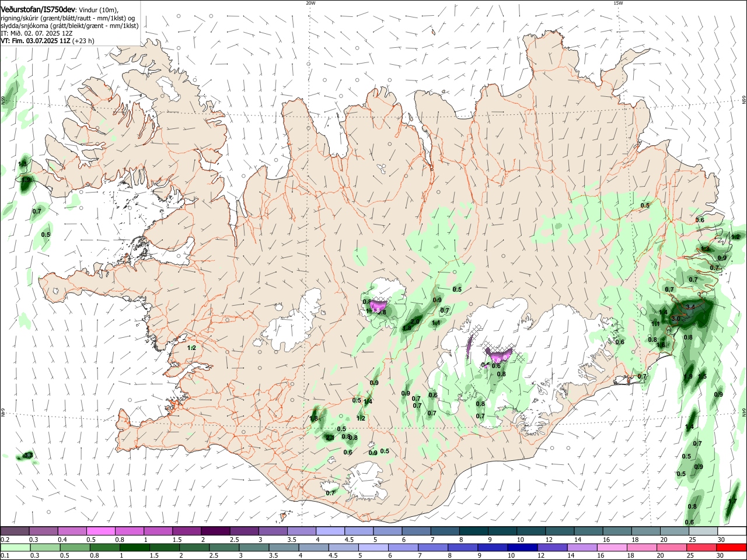
Task: Click the '(+23 h)' forecast offset text
Action: click(84, 41)
